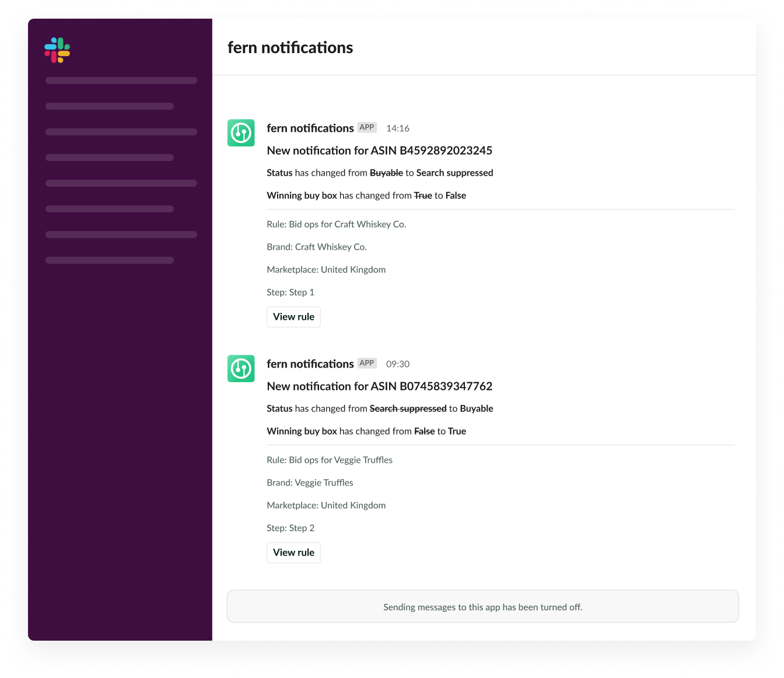Click Marketplace line under Craft Whiskey Co. brand

click(x=326, y=270)
